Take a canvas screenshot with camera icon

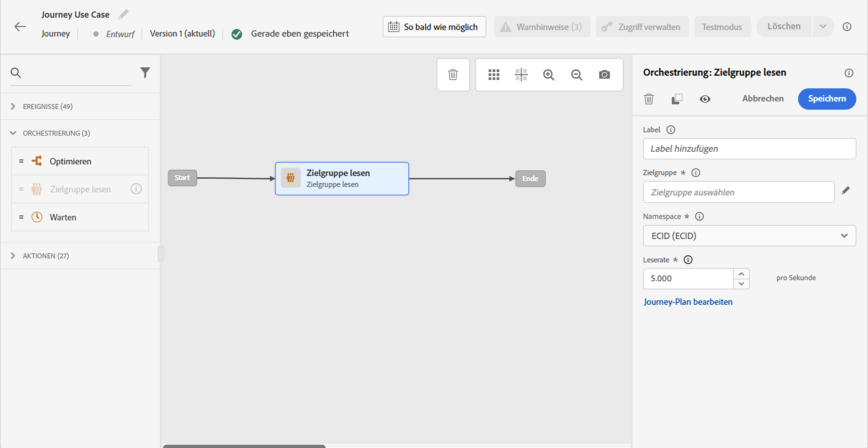[x=604, y=74]
